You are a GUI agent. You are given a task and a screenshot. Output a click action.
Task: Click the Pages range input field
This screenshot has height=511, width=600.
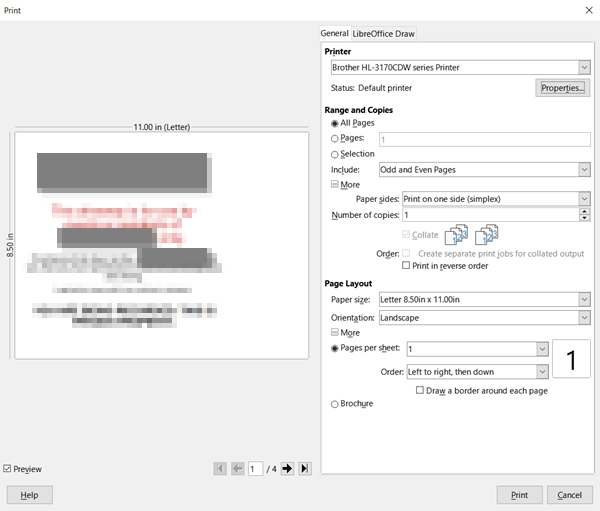[484, 139]
